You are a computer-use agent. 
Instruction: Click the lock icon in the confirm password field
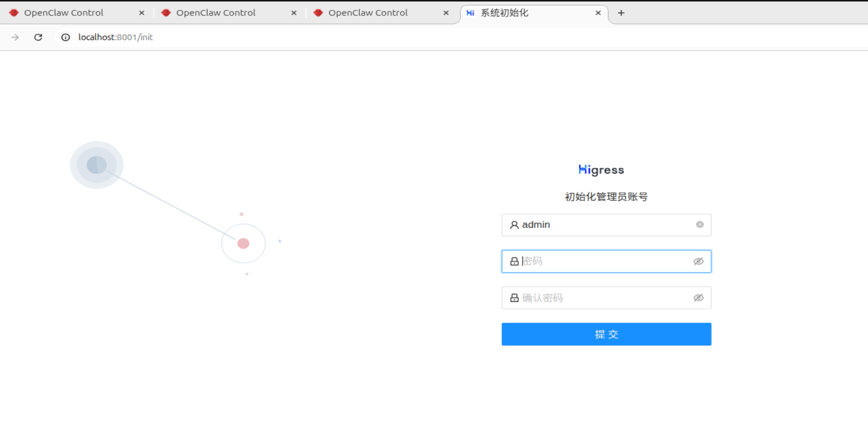coord(514,298)
